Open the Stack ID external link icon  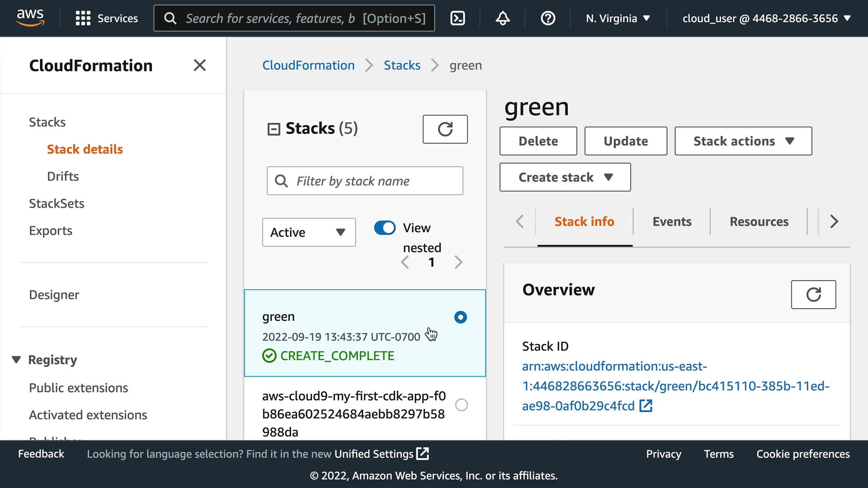coord(646,406)
